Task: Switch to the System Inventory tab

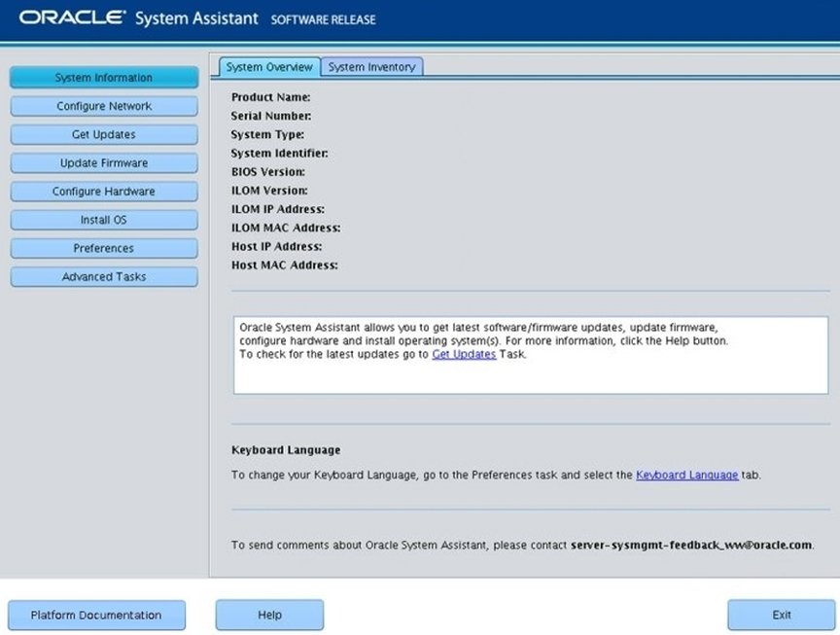Action: (x=372, y=67)
